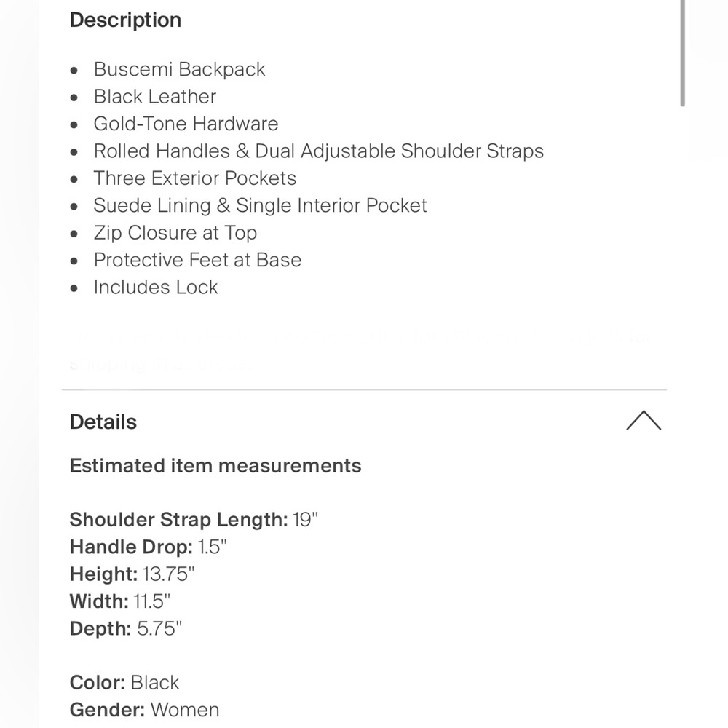This screenshot has height=728, width=728.
Task: Select the Handle Drop measurement line
Action: click(149, 547)
